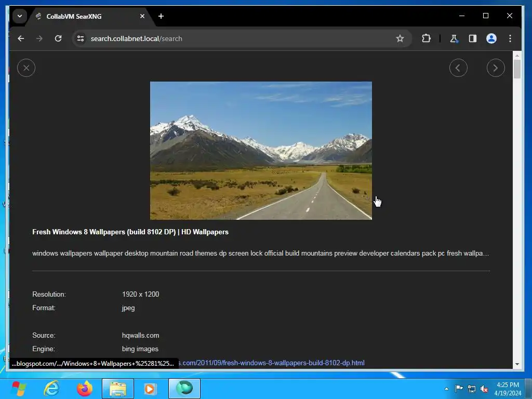The height and width of the screenshot is (399, 532).
Task: Click the 1920 x 1200 resolution value
Action: point(140,294)
